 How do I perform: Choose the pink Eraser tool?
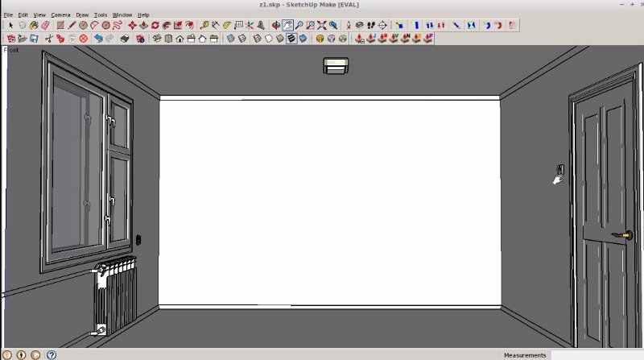point(46,26)
